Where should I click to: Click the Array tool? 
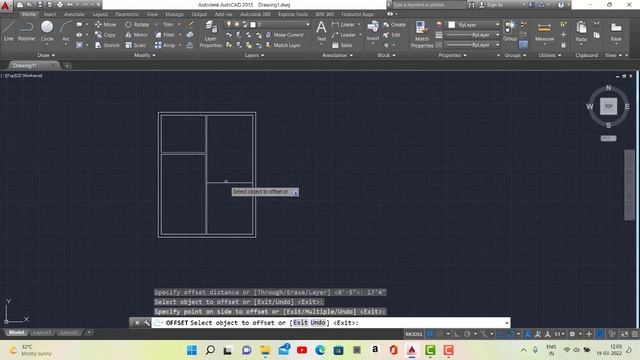(x=165, y=45)
